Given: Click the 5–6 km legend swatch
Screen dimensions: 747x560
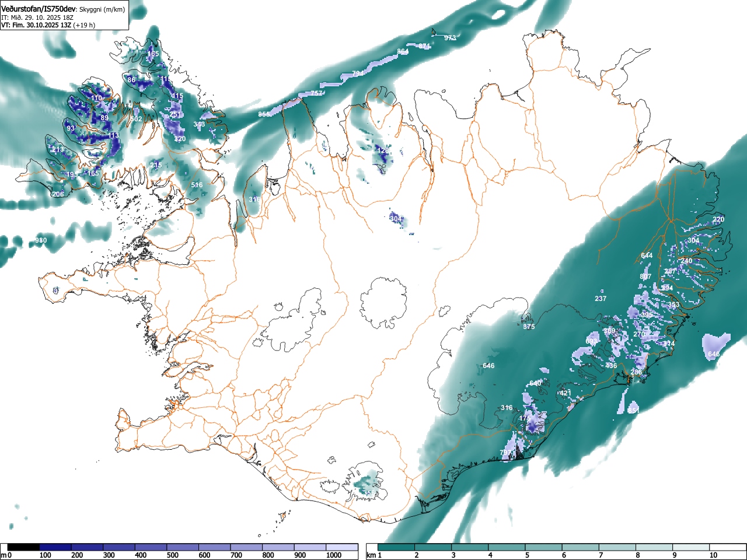Looking at the screenshot, I should click(544, 547).
